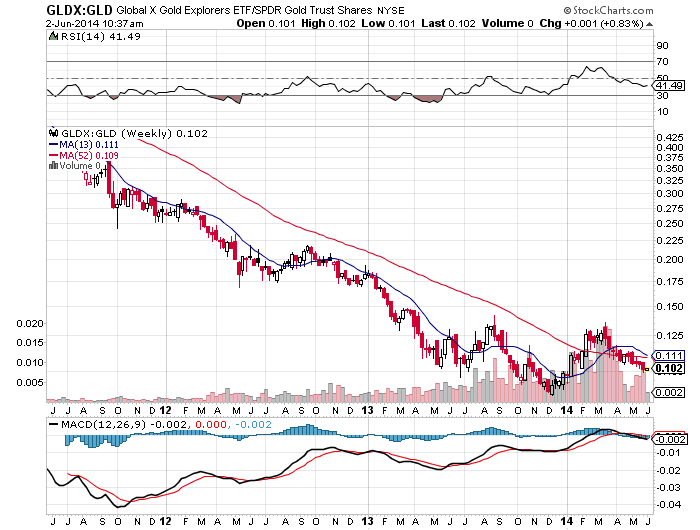Click the 70 overbought level on the RSI axis

tap(662, 62)
